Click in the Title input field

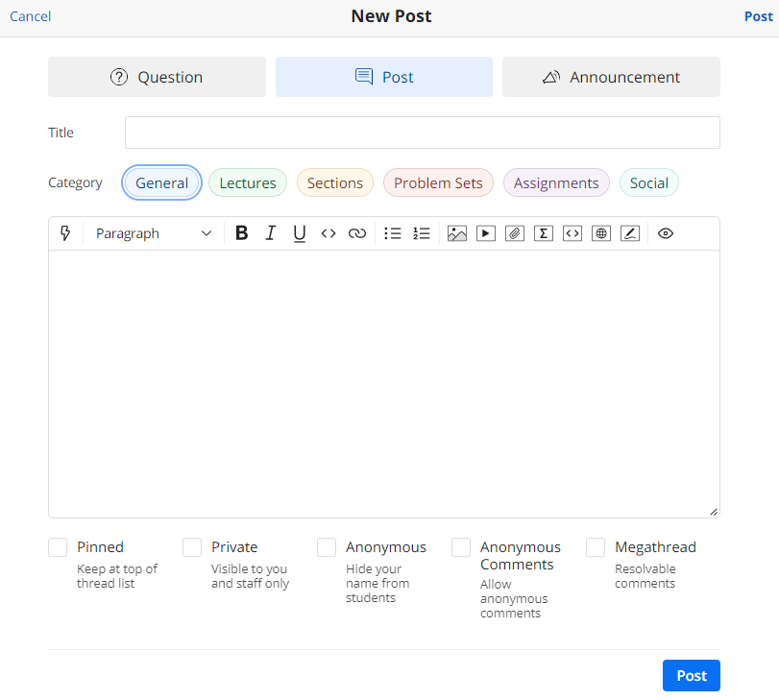click(422, 133)
